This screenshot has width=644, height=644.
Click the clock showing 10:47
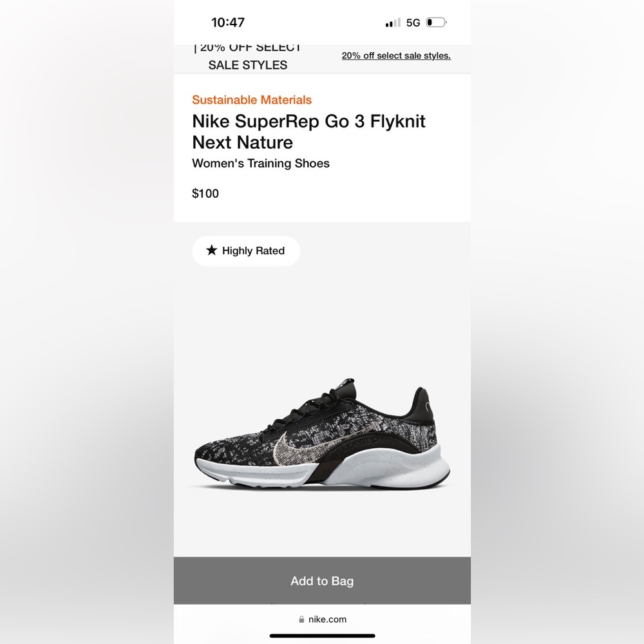click(x=228, y=22)
